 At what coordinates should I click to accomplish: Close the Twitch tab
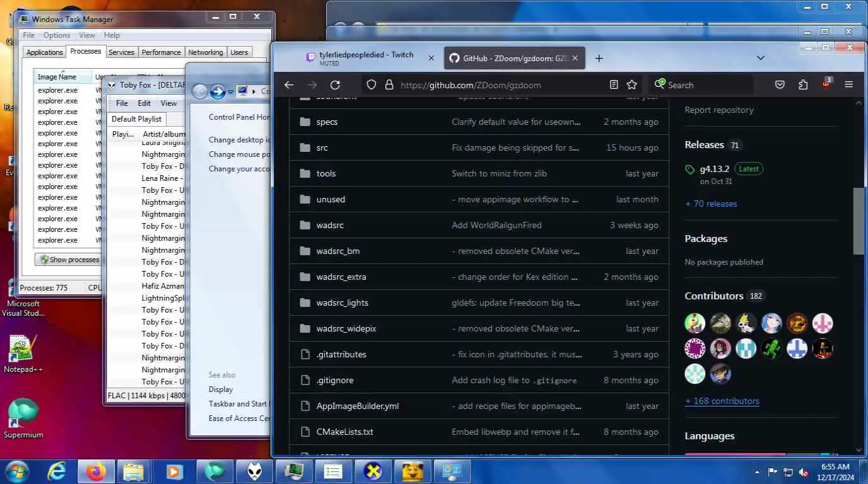coord(431,58)
